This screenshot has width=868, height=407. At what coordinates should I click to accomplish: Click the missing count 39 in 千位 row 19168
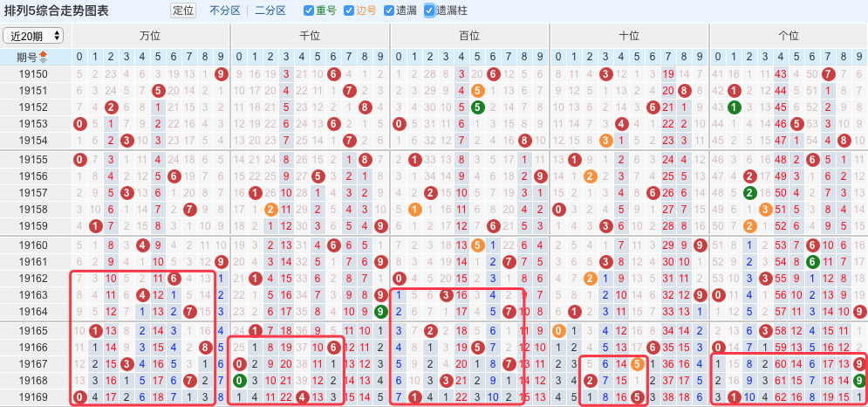302,381
